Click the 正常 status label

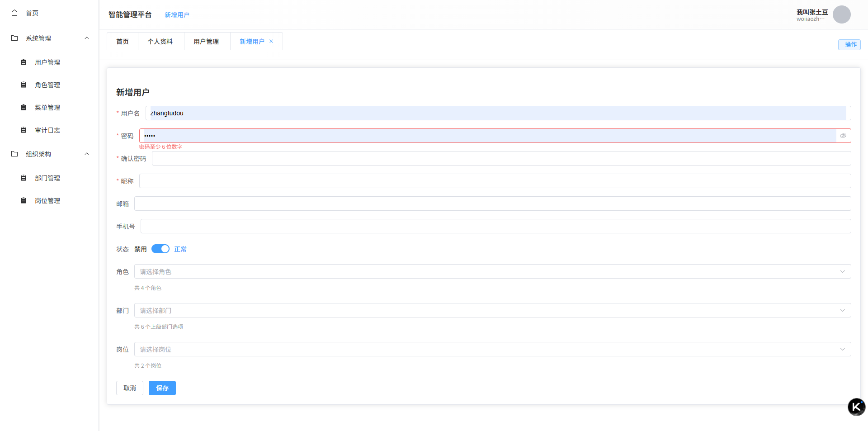click(x=180, y=249)
